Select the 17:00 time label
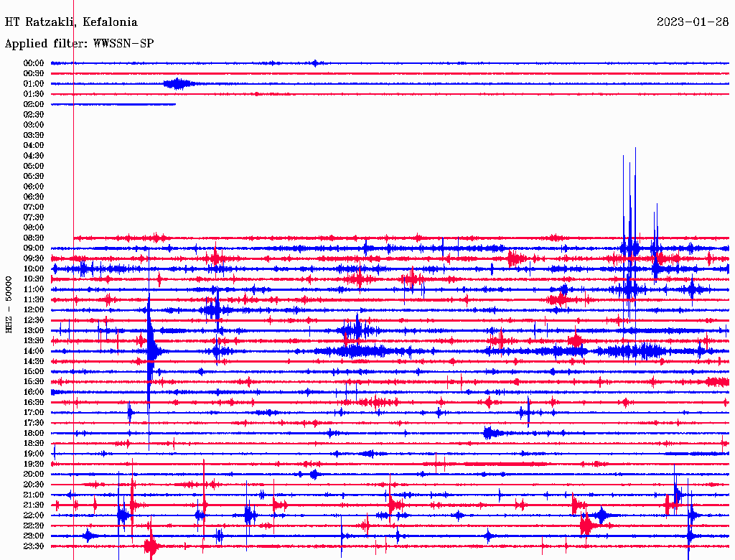Screen dimensions: 735x560 (x=34, y=413)
